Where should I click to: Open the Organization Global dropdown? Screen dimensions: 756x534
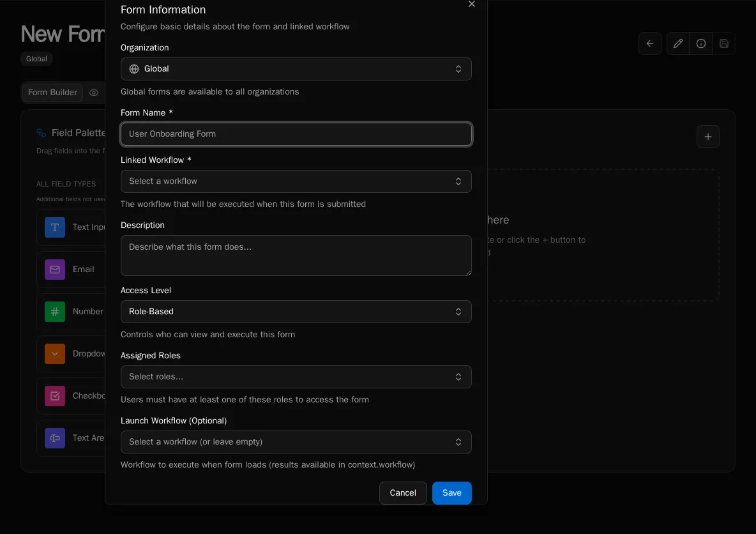point(296,69)
